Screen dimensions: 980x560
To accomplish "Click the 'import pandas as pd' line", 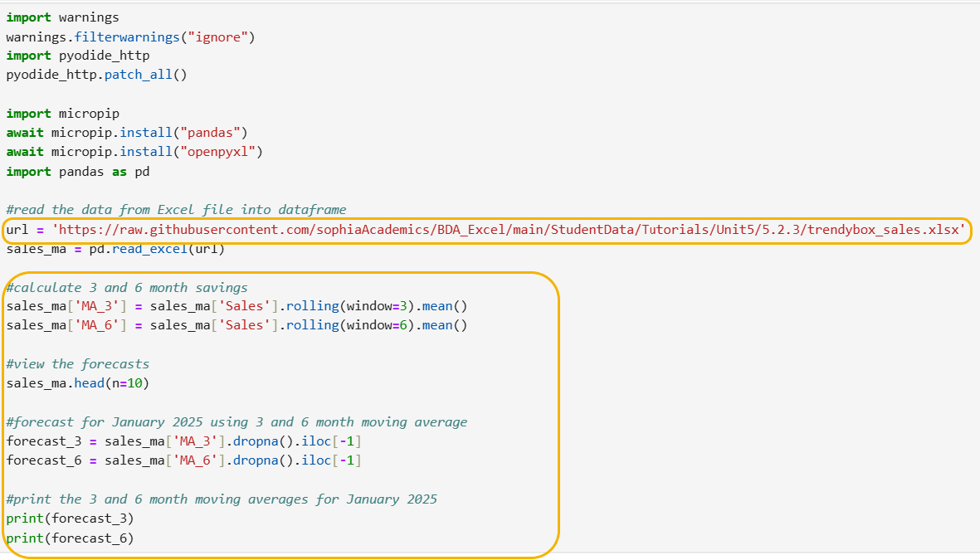I will 77,171.
